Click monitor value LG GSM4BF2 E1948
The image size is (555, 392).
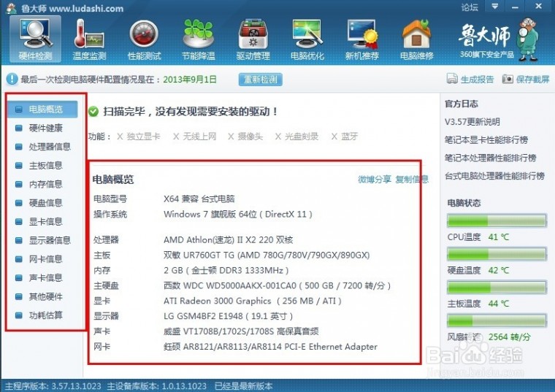click(x=229, y=316)
